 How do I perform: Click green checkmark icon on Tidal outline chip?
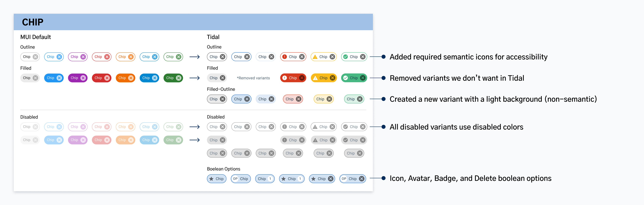(x=345, y=57)
